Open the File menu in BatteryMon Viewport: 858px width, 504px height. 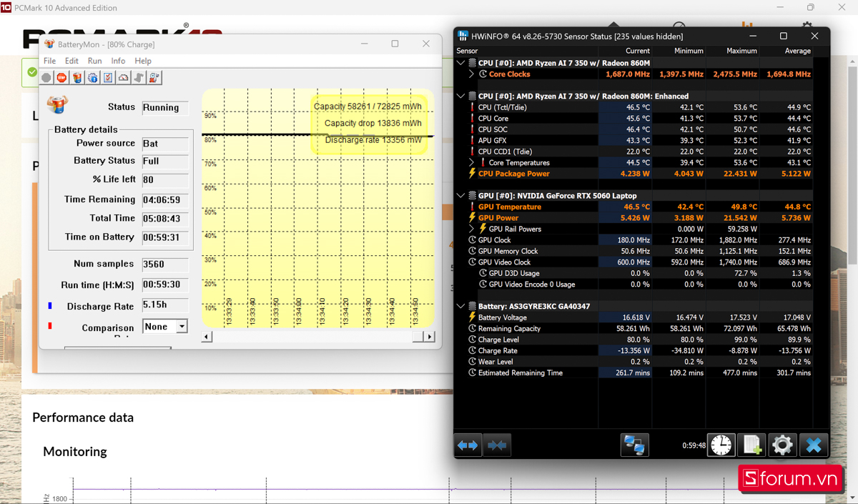(50, 61)
